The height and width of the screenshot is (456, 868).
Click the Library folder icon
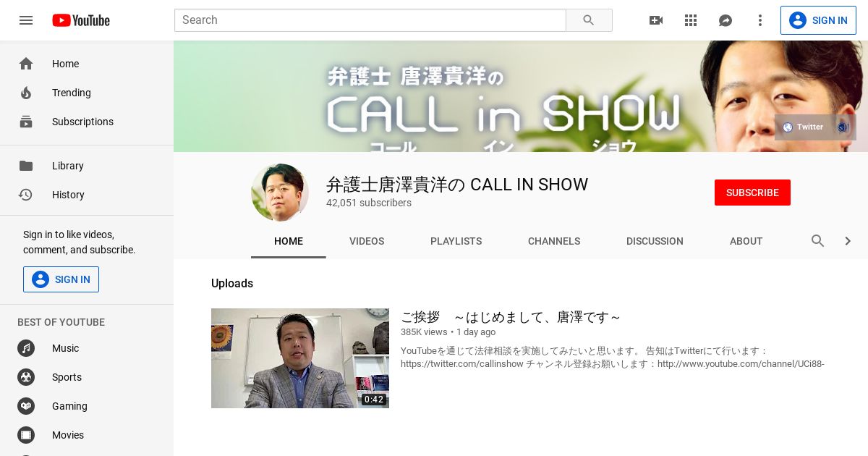[26, 166]
